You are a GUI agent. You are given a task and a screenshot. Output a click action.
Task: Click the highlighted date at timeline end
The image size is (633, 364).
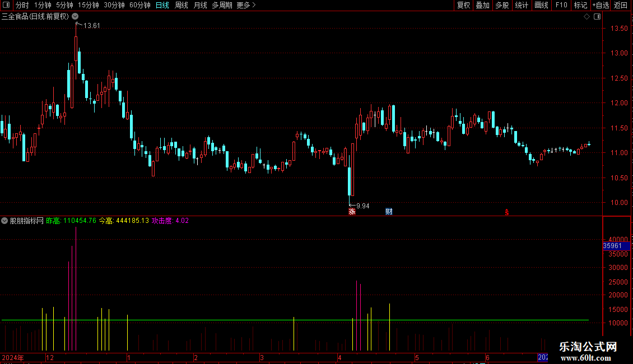coord(543,357)
